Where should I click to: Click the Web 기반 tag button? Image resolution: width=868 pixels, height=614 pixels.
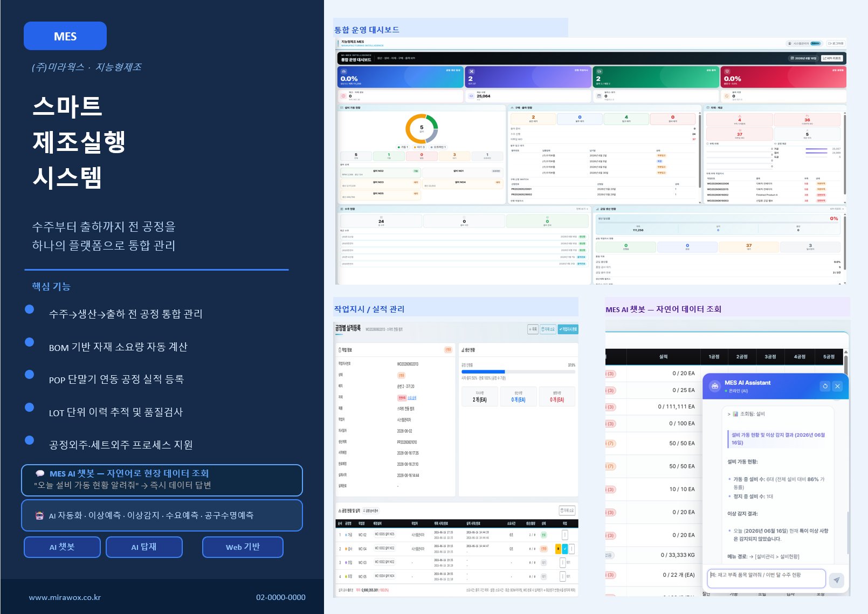(243, 547)
